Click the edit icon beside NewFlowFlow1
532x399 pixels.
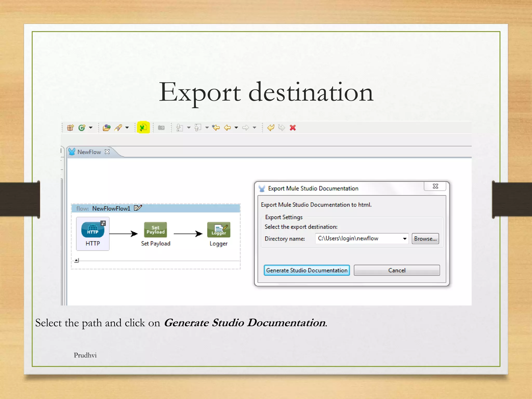[x=138, y=208]
